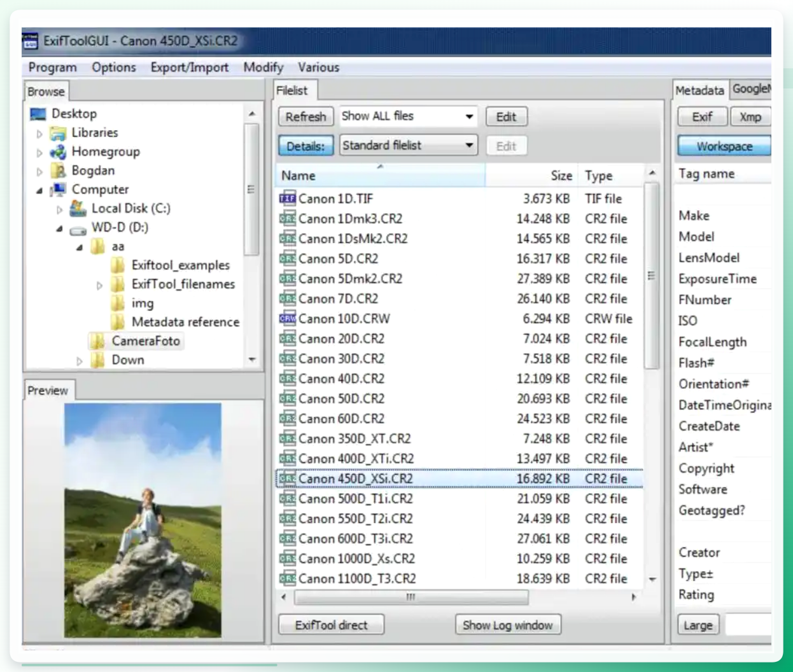
Task: Open the Export/Import menu
Action: (190, 67)
